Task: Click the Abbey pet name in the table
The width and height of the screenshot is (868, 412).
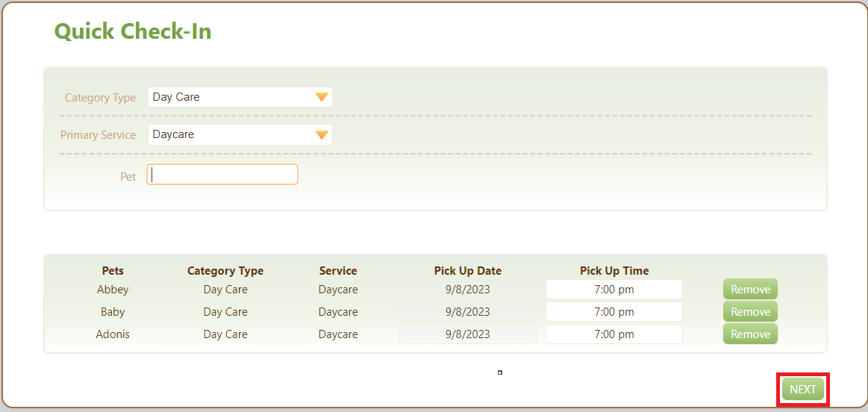Action: pos(113,290)
